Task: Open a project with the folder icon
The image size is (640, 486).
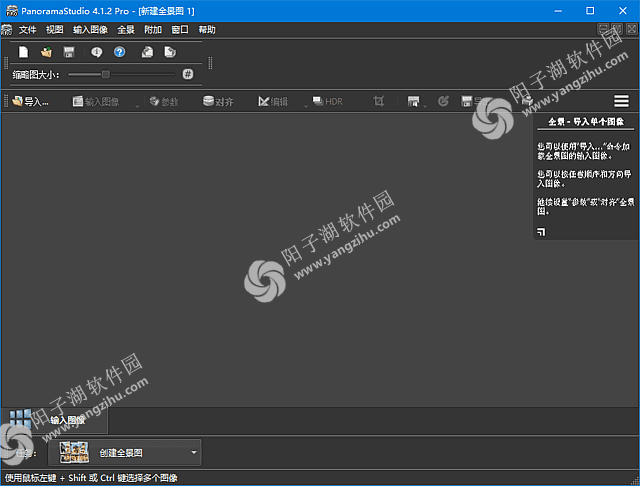Action: [x=46, y=52]
